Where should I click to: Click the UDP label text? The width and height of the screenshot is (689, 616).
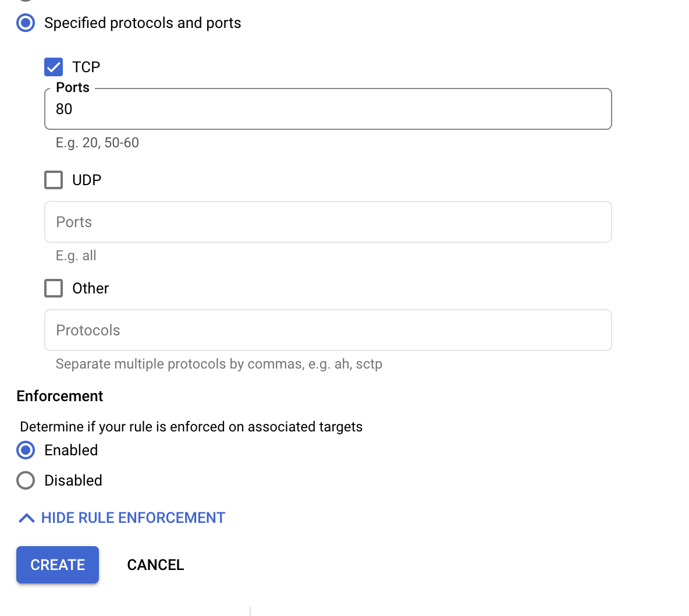pyautogui.click(x=87, y=180)
